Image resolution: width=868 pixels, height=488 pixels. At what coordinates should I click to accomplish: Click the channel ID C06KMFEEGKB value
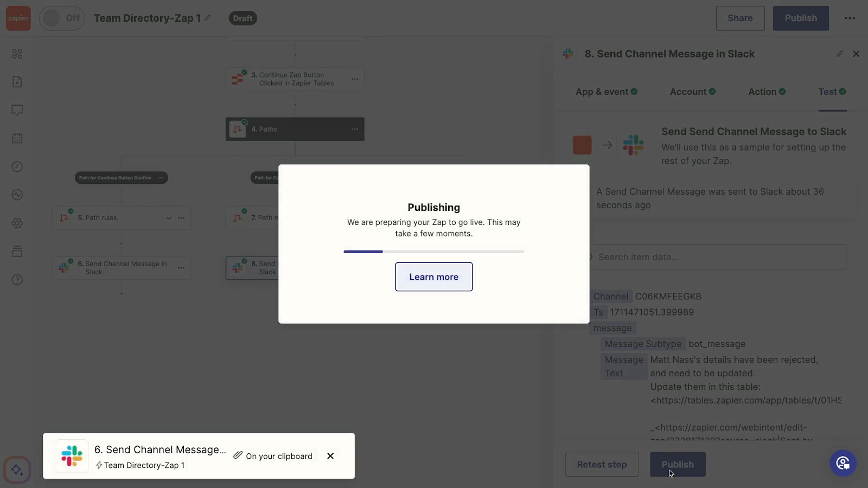tap(668, 297)
